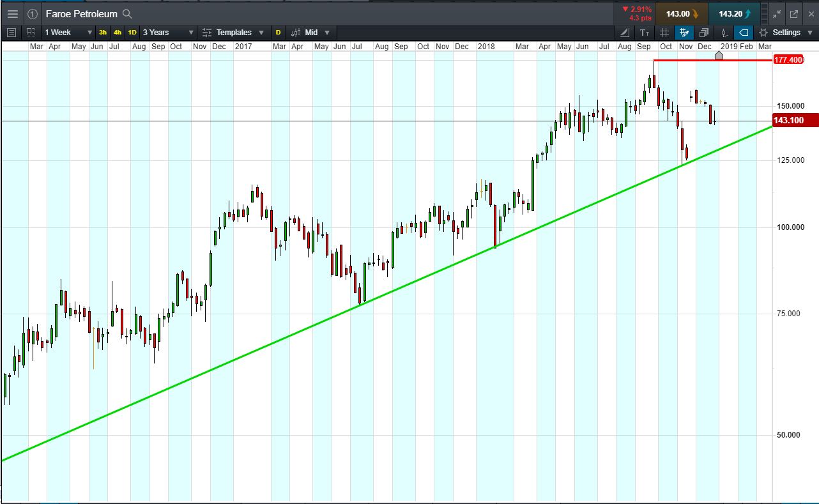Click the dotted layout selection icon

[31, 33]
